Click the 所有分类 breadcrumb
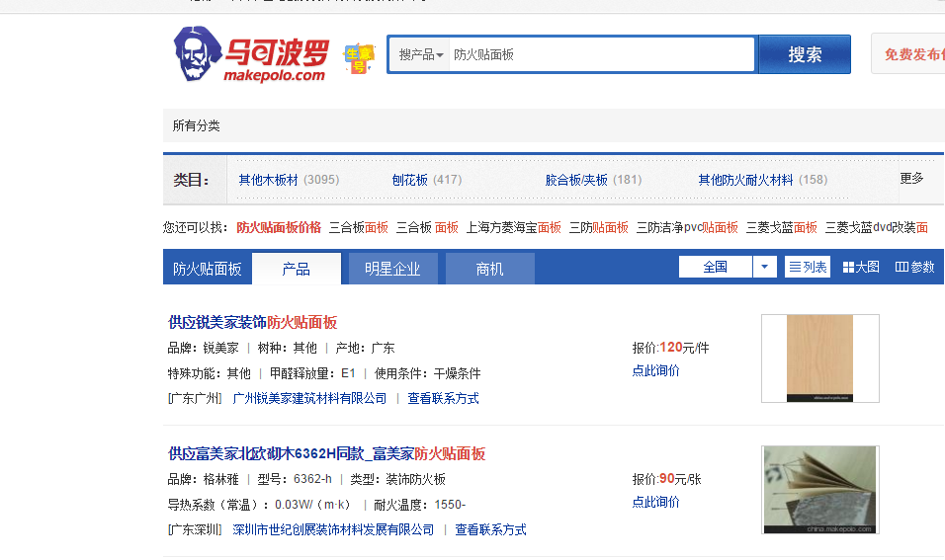The height and width of the screenshot is (560, 945). pyautogui.click(x=197, y=125)
